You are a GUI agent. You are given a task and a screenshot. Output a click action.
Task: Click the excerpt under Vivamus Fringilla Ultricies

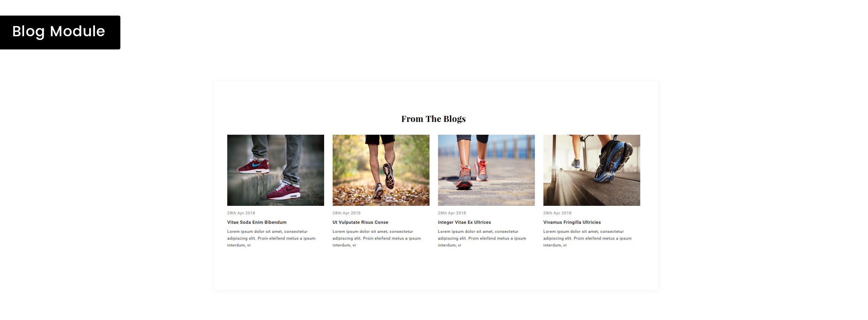click(588, 238)
